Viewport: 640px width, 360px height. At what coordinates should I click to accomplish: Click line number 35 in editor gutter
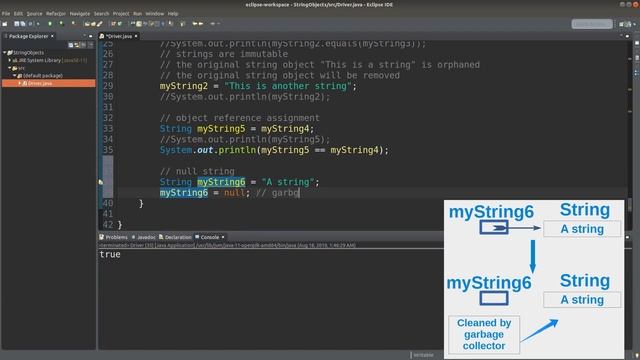coord(108,150)
